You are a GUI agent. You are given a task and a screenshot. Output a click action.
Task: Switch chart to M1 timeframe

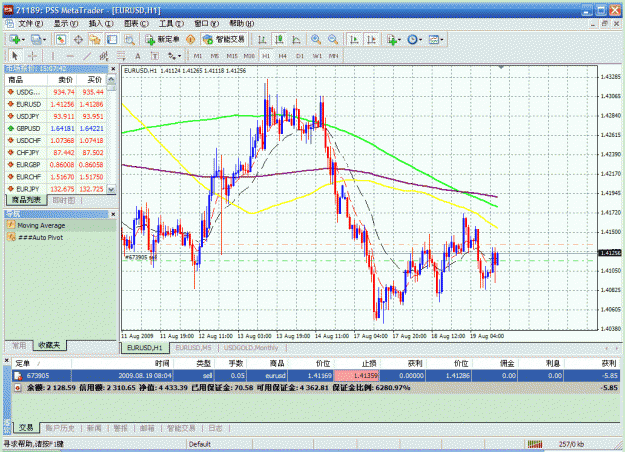198,56
